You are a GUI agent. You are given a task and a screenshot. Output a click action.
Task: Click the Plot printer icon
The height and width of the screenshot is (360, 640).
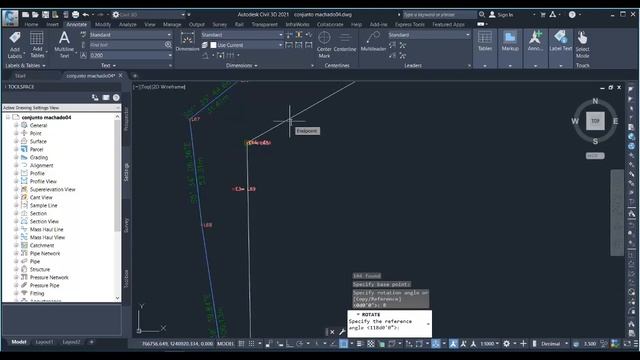pos(76,14)
